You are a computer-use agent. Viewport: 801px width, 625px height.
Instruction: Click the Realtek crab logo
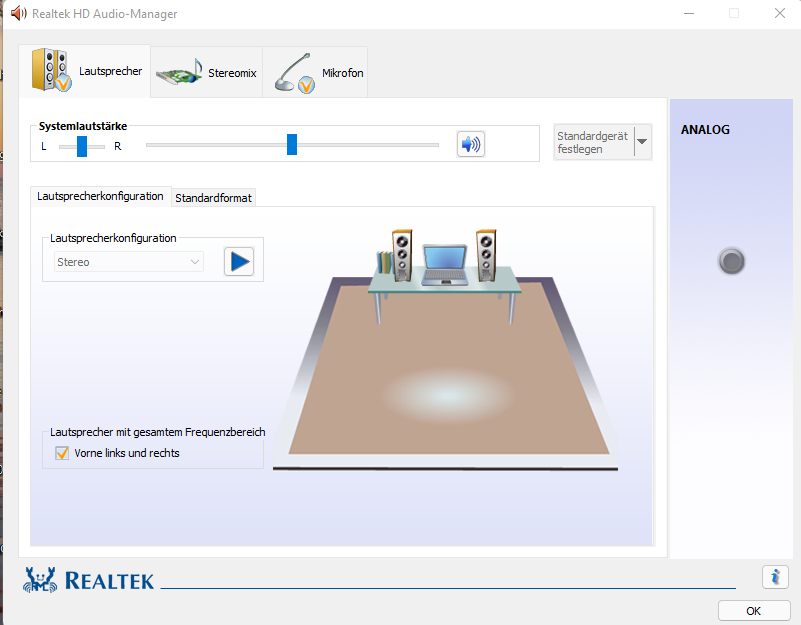coord(40,580)
